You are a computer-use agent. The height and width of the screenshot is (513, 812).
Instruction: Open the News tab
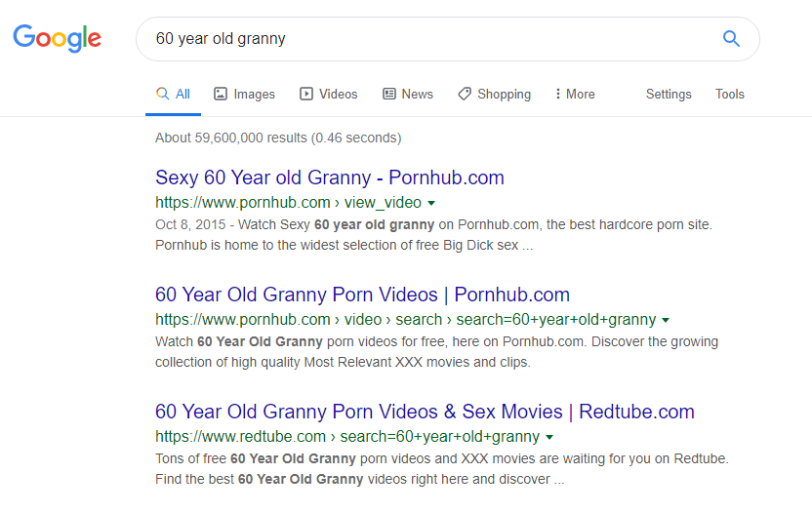pos(408,95)
